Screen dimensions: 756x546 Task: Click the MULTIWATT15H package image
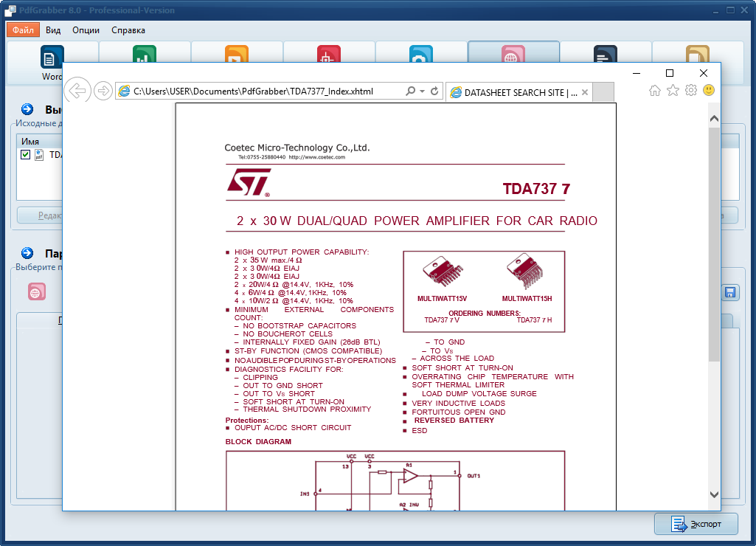(x=525, y=271)
